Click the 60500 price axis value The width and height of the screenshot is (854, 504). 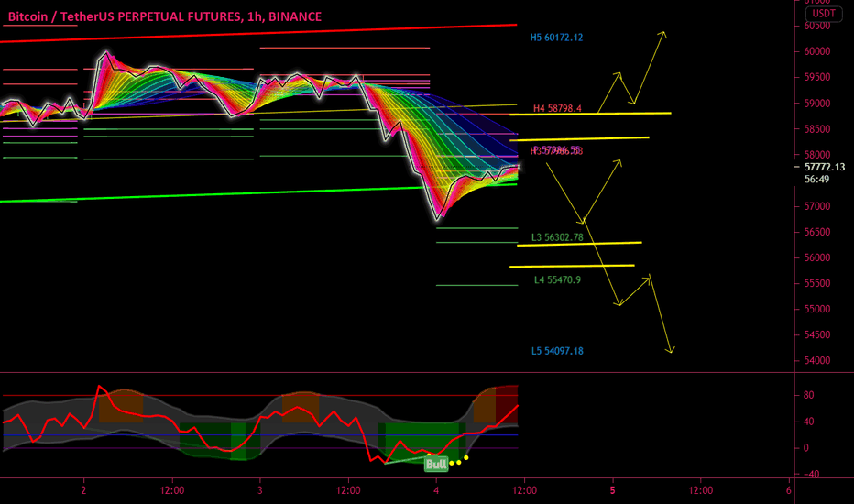click(x=817, y=26)
